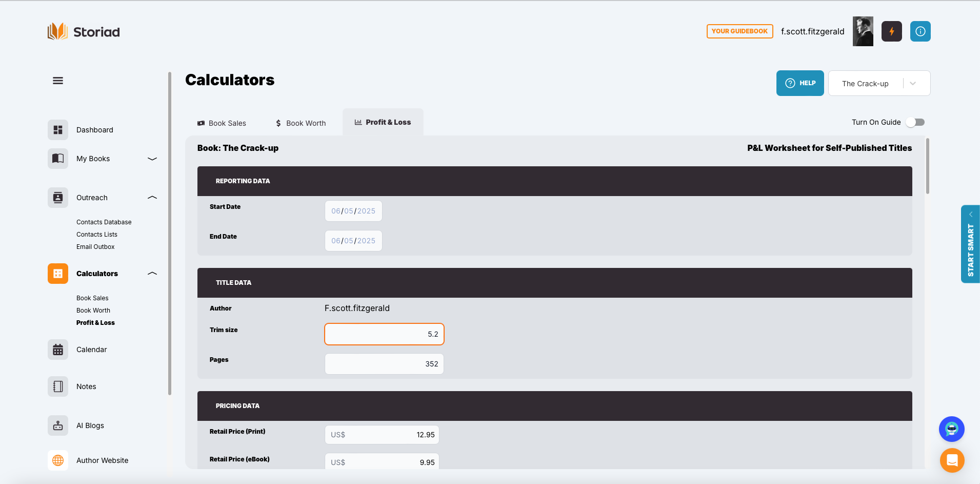Click the AI Blogs robot icon
This screenshot has height=484, width=980.
click(58, 425)
